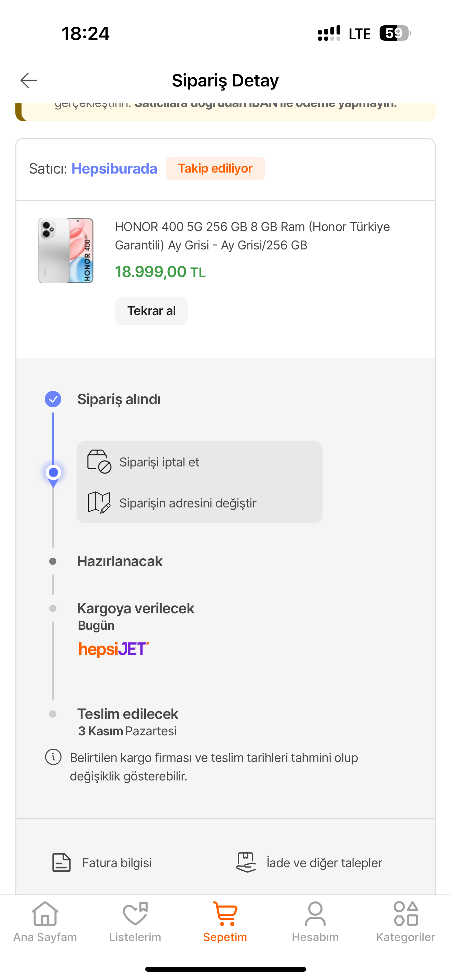Tap the Takip ediliyor badge
451x980 pixels.
(215, 168)
